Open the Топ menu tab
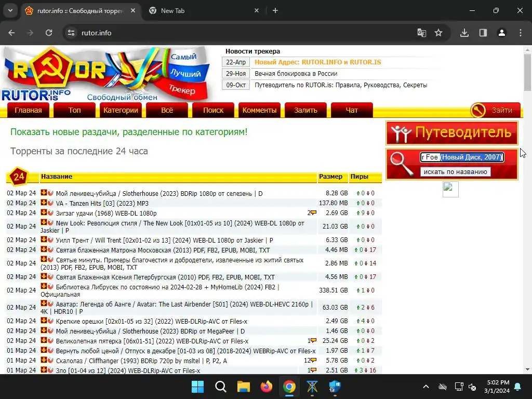The height and width of the screenshot is (399, 532). (x=74, y=110)
